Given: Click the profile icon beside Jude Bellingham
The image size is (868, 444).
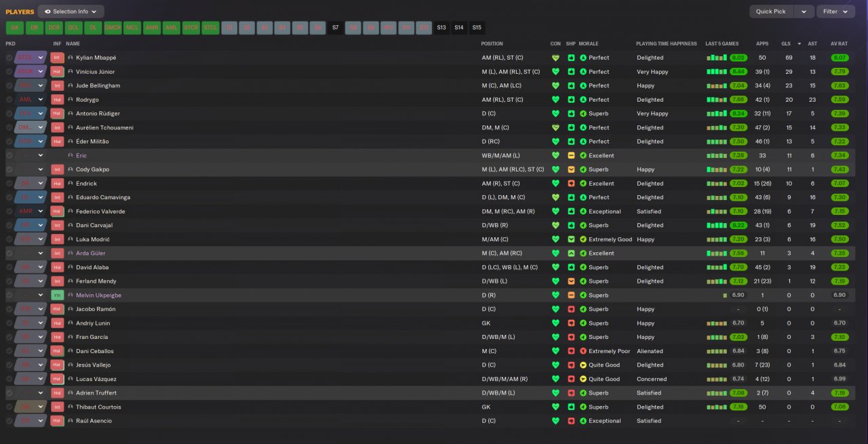Looking at the screenshot, I should click(x=71, y=85).
